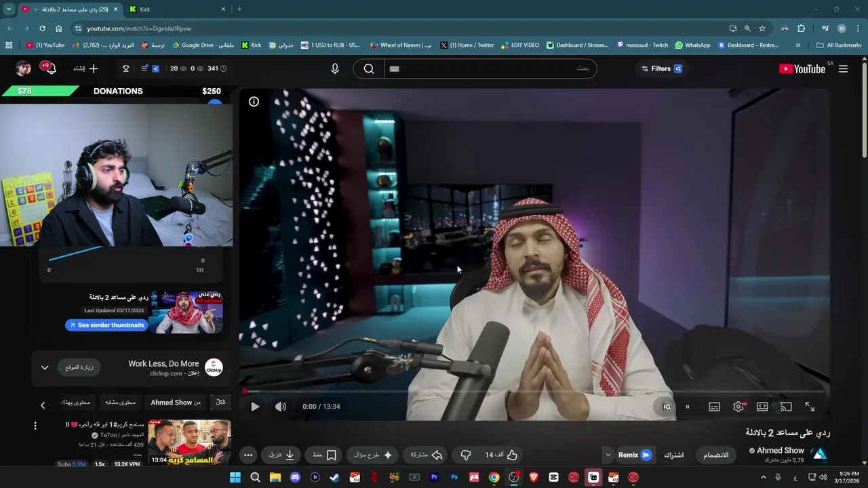Open the Ahmed Show channel name link
The width and height of the screenshot is (868, 488).
(x=781, y=450)
